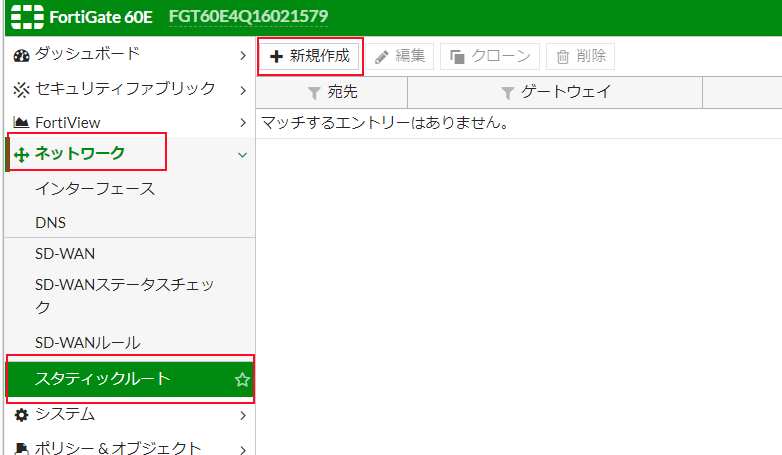The image size is (782, 455).
Task: Click the ネットワーク arrows icon
Action: click(21, 155)
